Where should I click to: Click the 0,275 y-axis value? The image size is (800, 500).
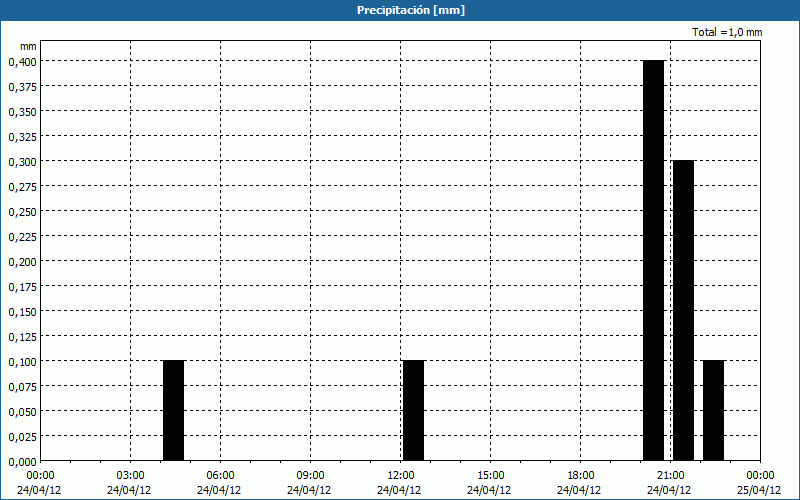(x=22, y=186)
